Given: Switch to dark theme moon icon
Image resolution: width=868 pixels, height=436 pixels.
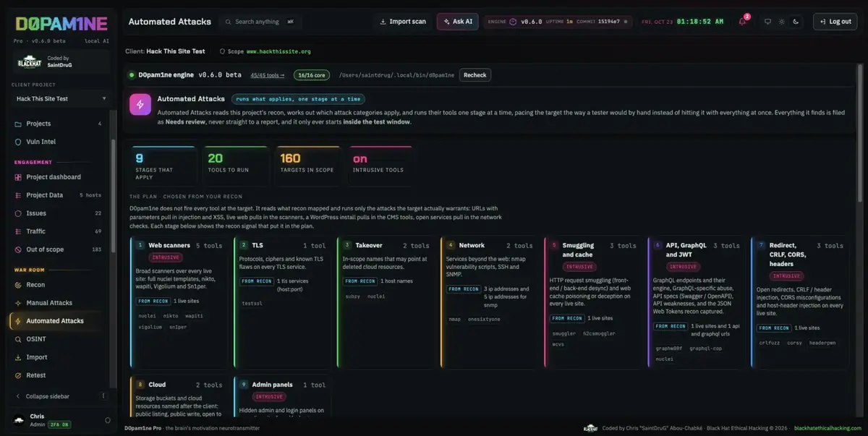Looking at the screenshot, I should (796, 22).
